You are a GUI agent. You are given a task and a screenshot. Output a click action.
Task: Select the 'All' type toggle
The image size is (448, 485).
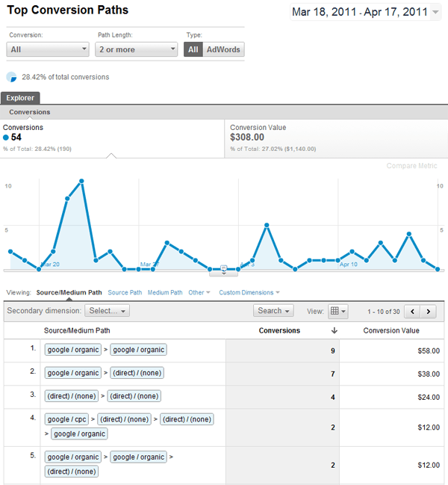(193, 49)
